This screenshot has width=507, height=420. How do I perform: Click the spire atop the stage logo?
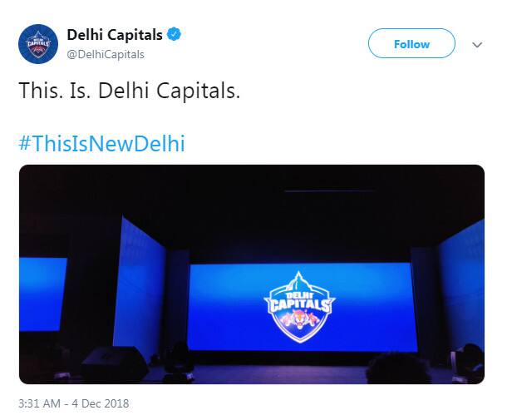tap(298, 279)
